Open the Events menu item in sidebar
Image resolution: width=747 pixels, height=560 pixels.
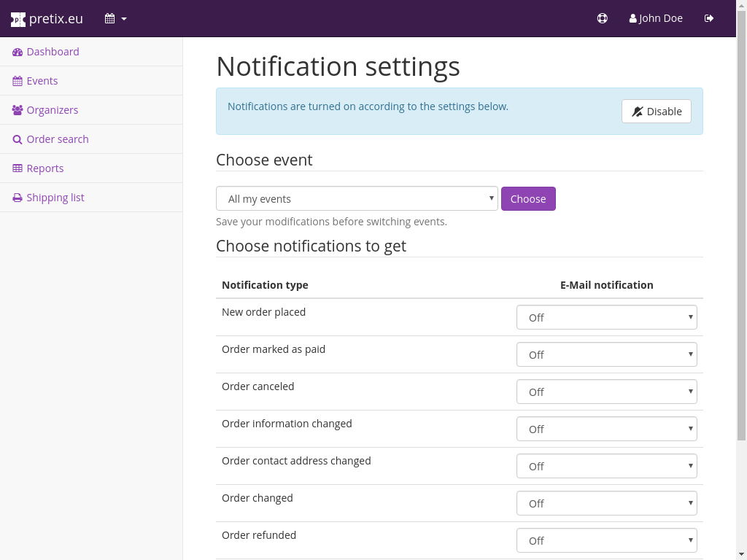(42, 81)
